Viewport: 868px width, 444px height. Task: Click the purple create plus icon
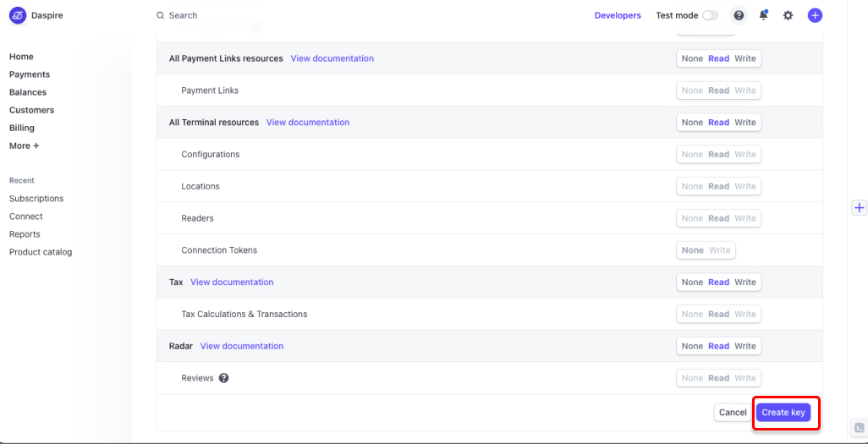pos(815,15)
